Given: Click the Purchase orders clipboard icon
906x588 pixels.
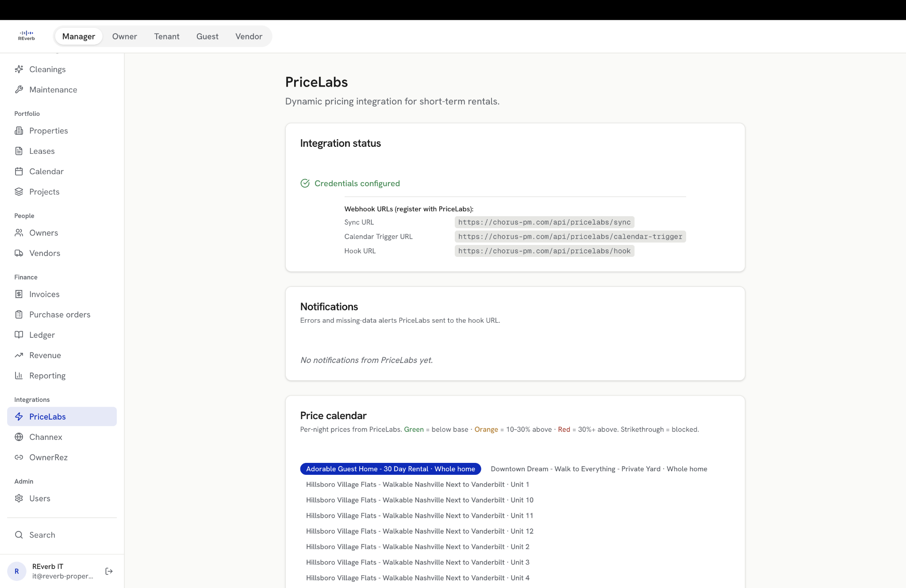Looking at the screenshot, I should pos(19,315).
